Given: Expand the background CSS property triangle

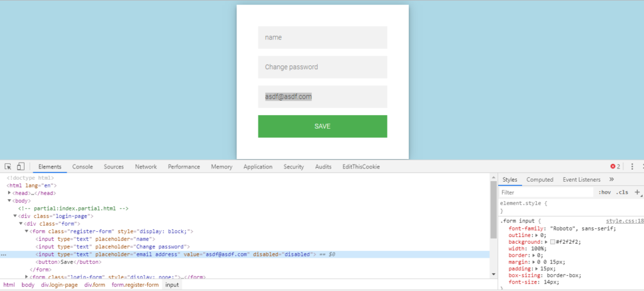Looking at the screenshot, I should click(546, 242).
